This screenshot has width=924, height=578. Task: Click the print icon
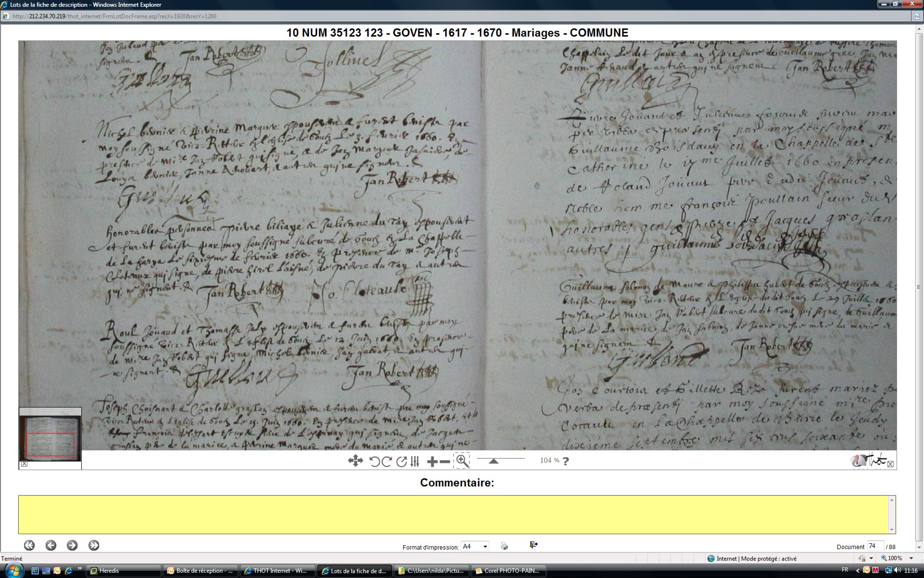[x=504, y=546]
